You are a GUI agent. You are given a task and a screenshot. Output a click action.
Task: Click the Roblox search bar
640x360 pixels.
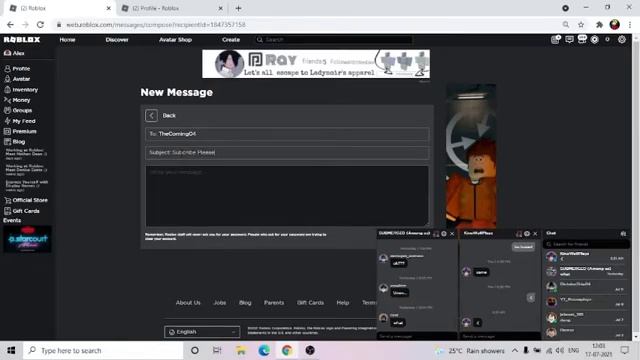pos(333,40)
